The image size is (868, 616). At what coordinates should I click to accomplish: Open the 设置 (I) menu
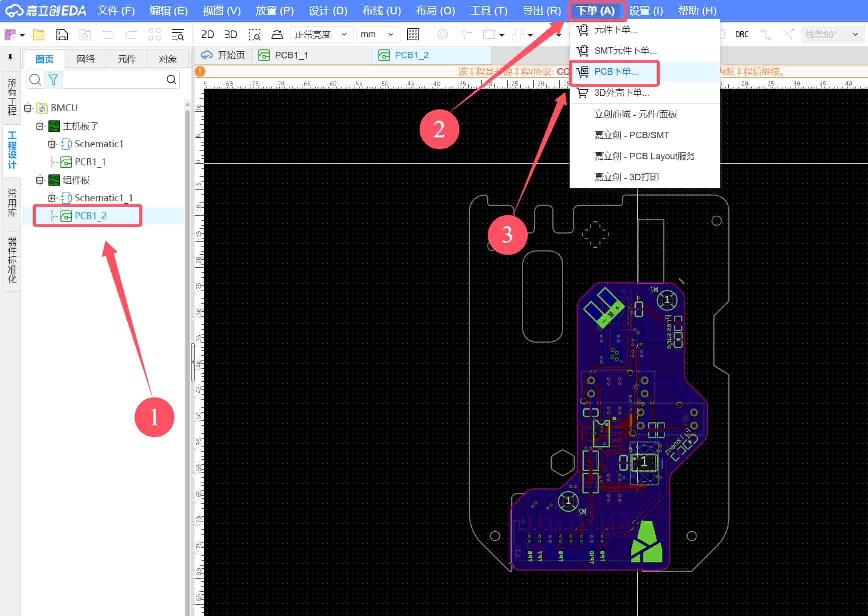click(646, 11)
